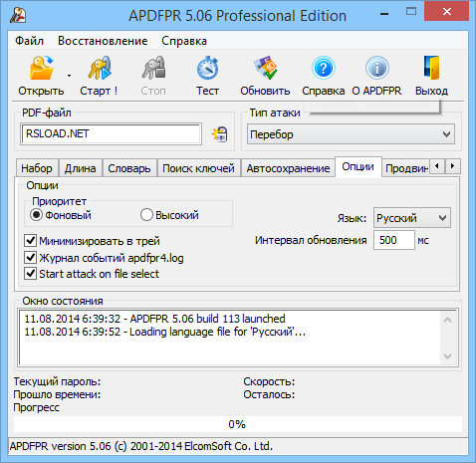This screenshot has height=463, width=476.
Task: Click the Текущий пароль label
Action: (57, 381)
